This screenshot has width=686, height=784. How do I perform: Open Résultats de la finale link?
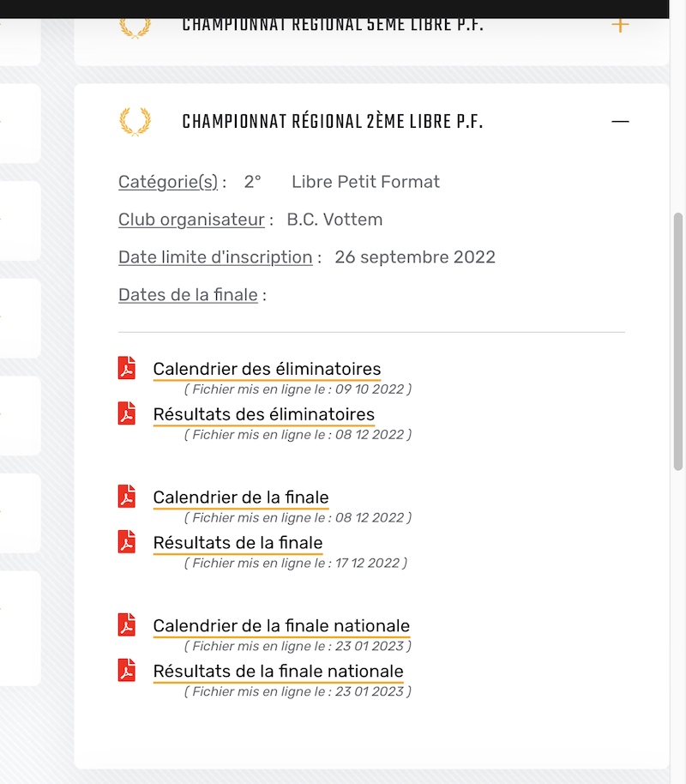click(238, 543)
